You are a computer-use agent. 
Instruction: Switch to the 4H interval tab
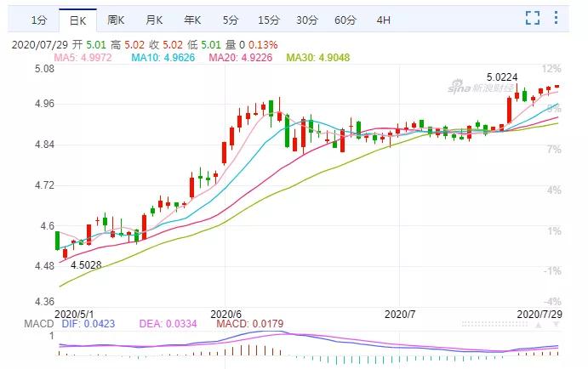click(383, 20)
